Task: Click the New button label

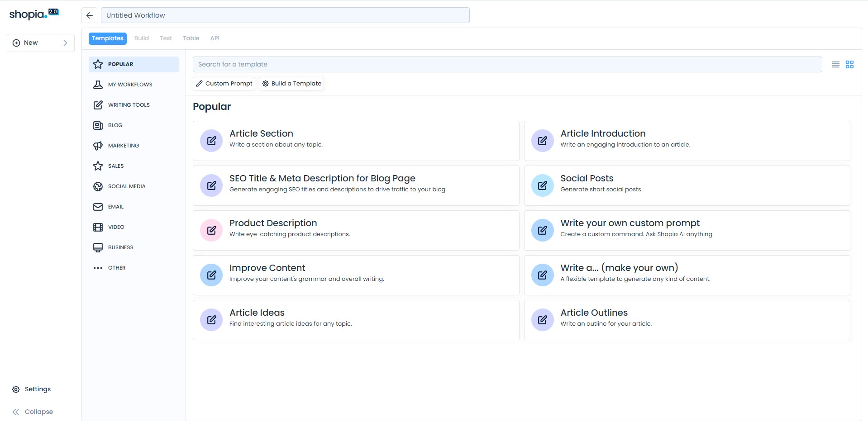Action: click(31, 43)
